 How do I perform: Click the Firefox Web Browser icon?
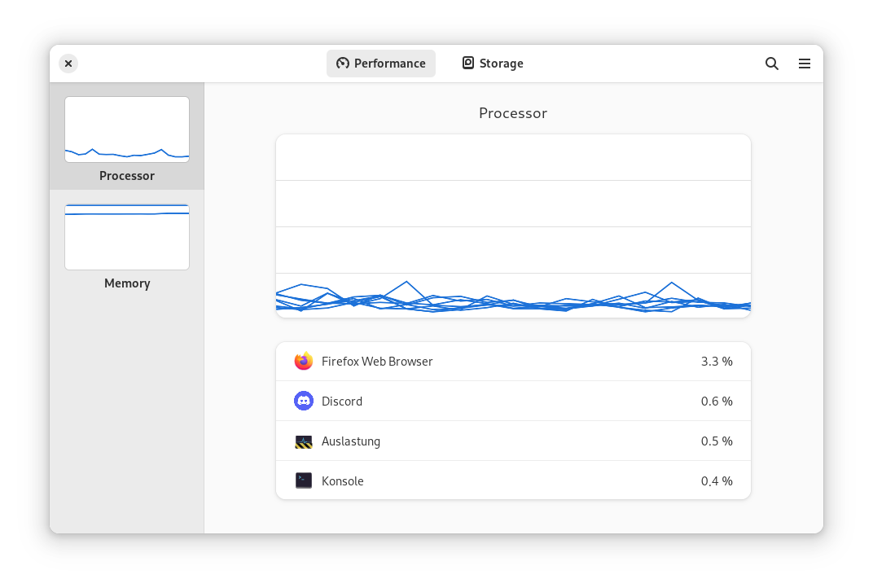pyautogui.click(x=304, y=361)
